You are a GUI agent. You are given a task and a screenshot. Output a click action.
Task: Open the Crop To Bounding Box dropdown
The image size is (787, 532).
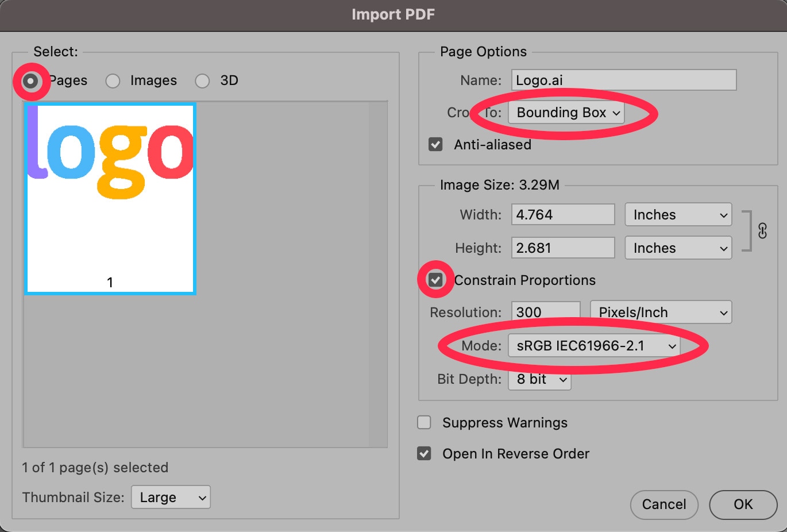click(x=566, y=113)
